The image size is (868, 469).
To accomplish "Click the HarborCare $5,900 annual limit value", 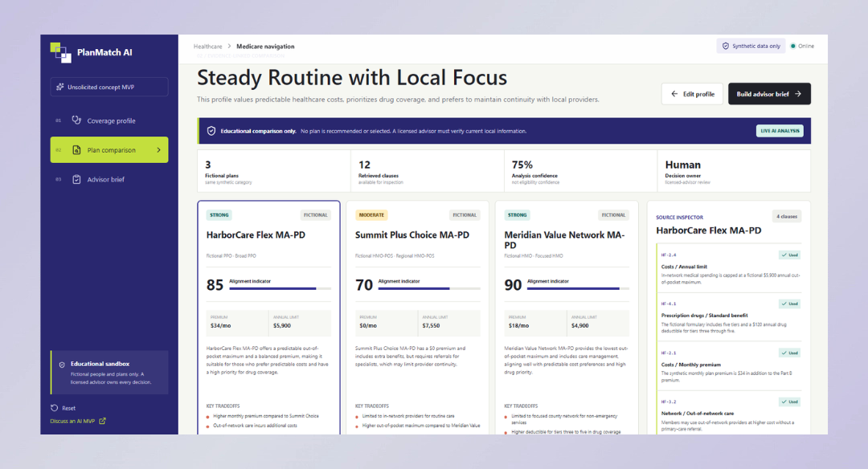I will pyautogui.click(x=282, y=326).
